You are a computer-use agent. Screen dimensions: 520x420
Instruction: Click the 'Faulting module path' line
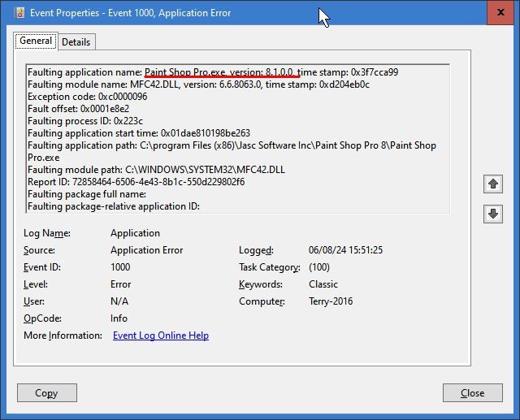coord(157,170)
